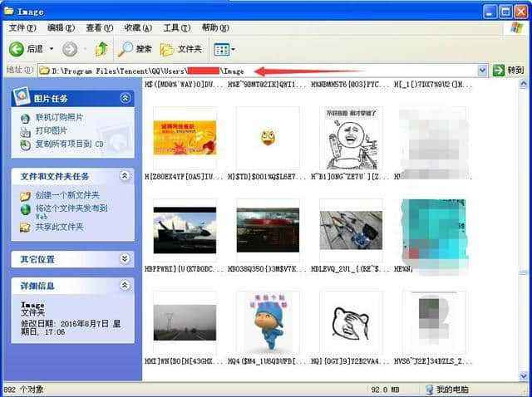Click 将这个文件夹发布到 Web link

pyautogui.click(x=71, y=211)
